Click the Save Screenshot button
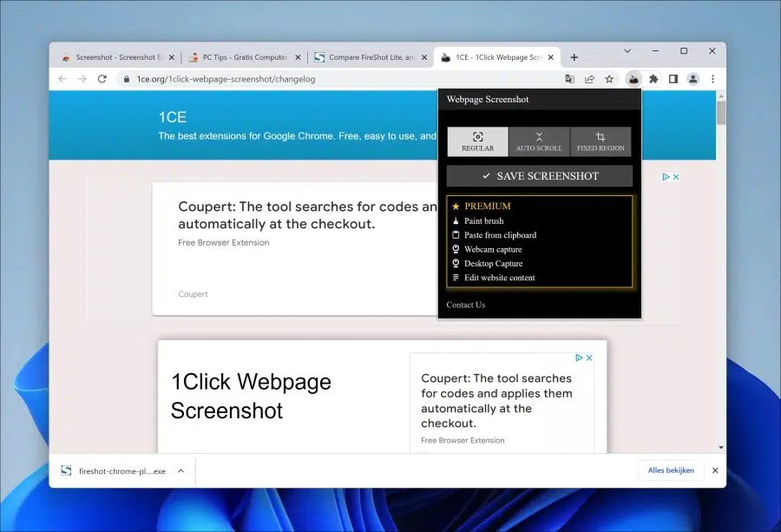 pyautogui.click(x=540, y=176)
